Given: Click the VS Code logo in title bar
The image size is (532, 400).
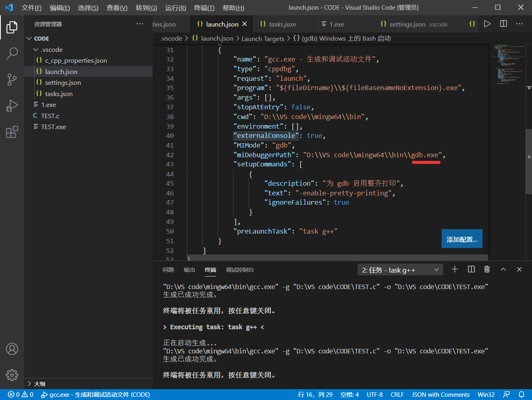Looking at the screenshot, I should coord(9,7).
